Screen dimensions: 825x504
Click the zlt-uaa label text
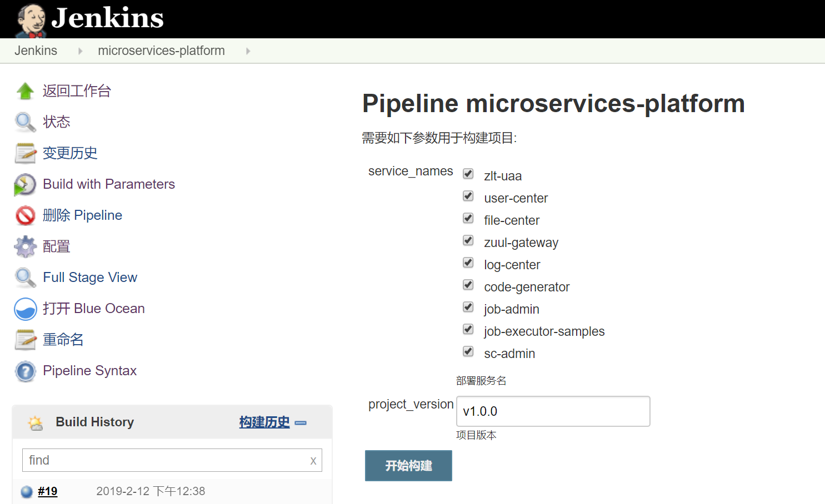pos(503,176)
